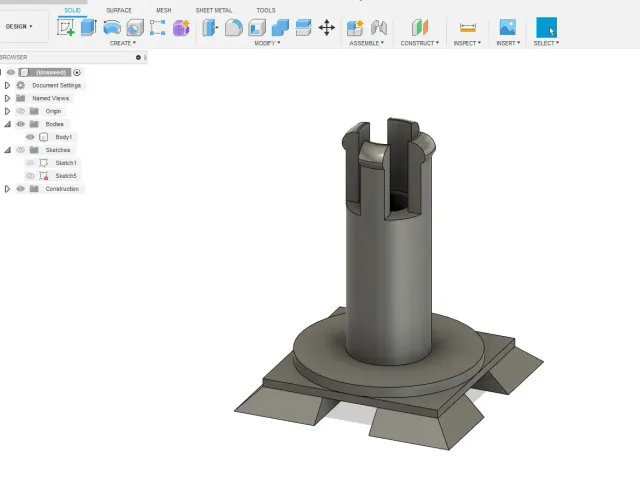Expand the Named Views node
Screen dimensions: 640x480
click(7, 98)
